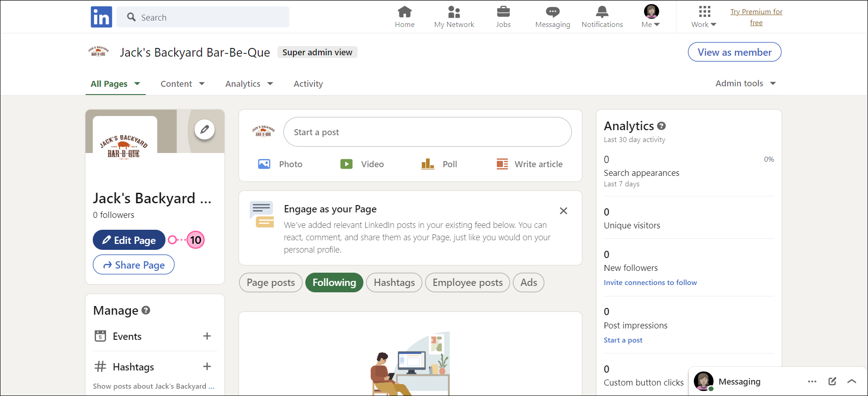This screenshot has height=396, width=868.
Task: Click the Try Premium for free link
Action: coord(756,17)
